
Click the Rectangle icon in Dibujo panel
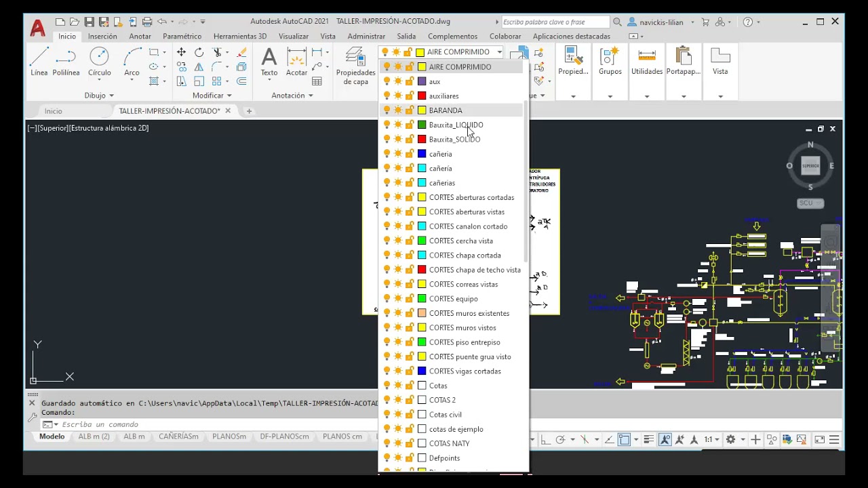click(x=154, y=52)
